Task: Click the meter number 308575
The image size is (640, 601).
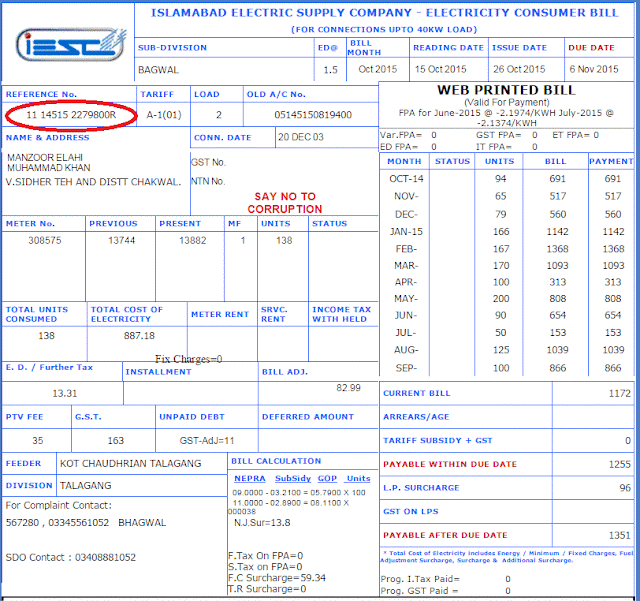Action: point(44,240)
